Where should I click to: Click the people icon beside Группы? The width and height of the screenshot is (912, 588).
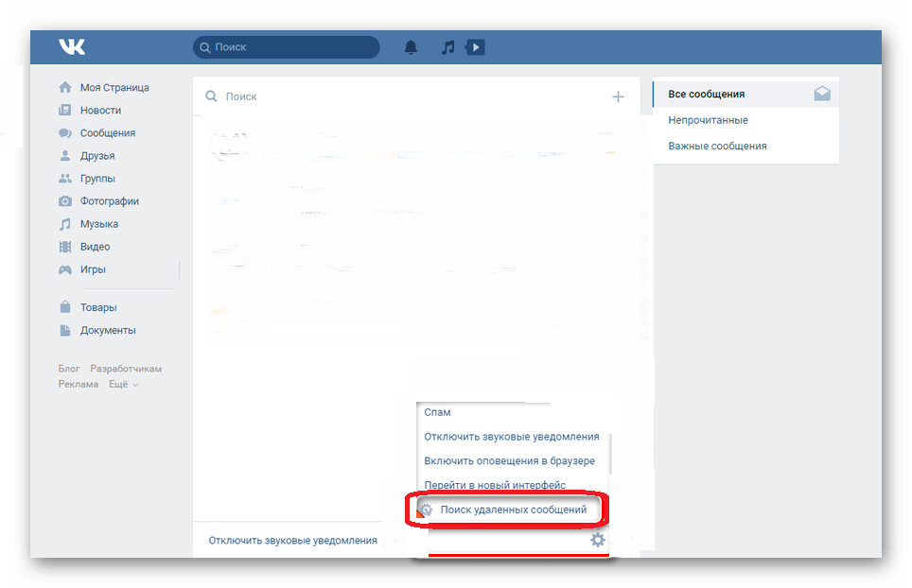(x=65, y=179)
